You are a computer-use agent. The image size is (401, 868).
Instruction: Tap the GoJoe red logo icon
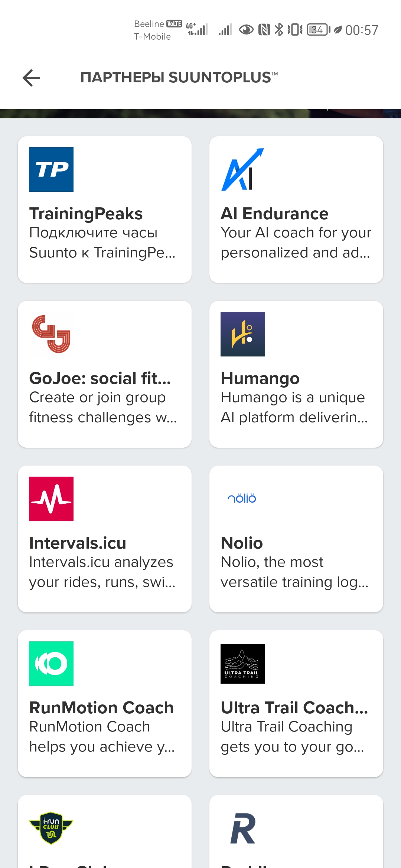pyautogui.click(x=51, y=334)
